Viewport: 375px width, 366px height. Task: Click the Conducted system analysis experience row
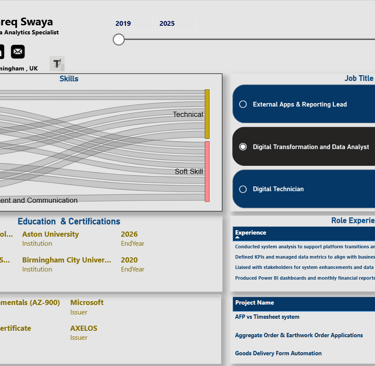(x=305, y=247)
